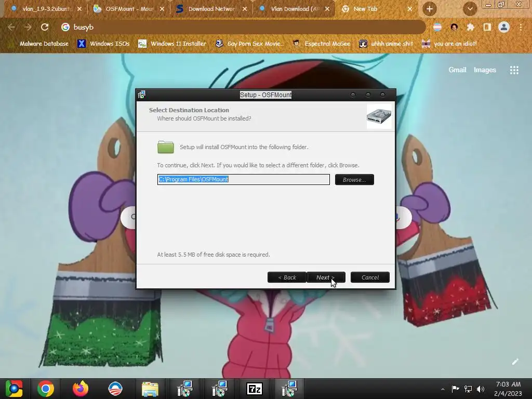Reload the current page
The width and height of the screenshot is (532, 399).
point(45,27)
